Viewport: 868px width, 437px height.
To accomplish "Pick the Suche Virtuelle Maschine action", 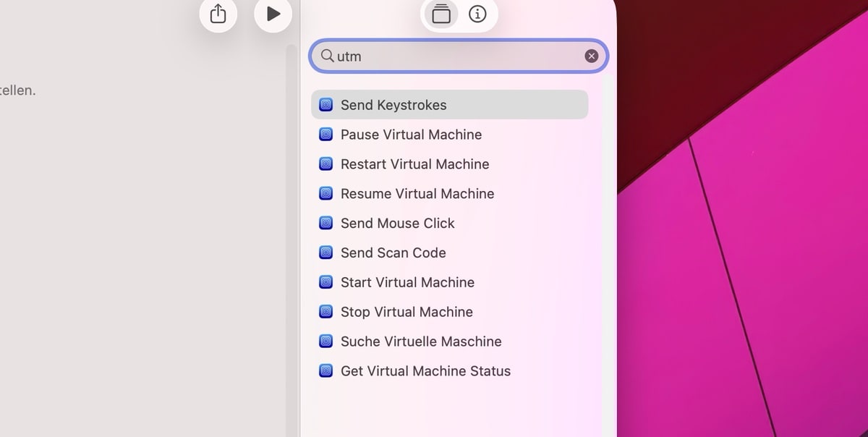I will click(421, 341).
